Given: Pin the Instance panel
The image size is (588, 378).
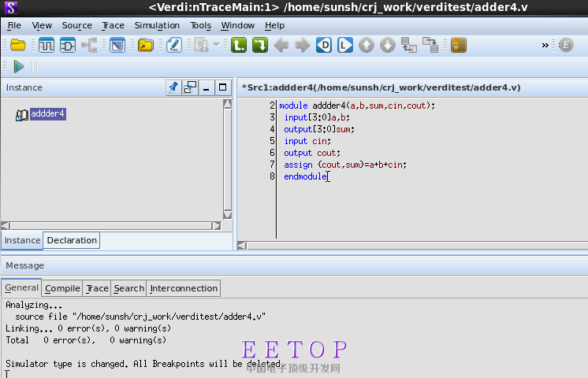Looking at the screenshot, I should [x=173, y=87].
